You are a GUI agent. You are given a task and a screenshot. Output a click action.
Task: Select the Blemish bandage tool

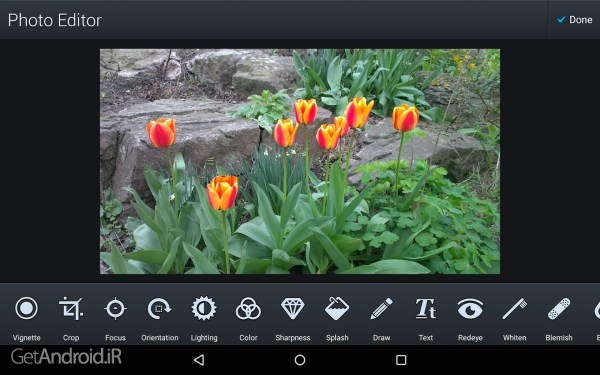[559, 308]
